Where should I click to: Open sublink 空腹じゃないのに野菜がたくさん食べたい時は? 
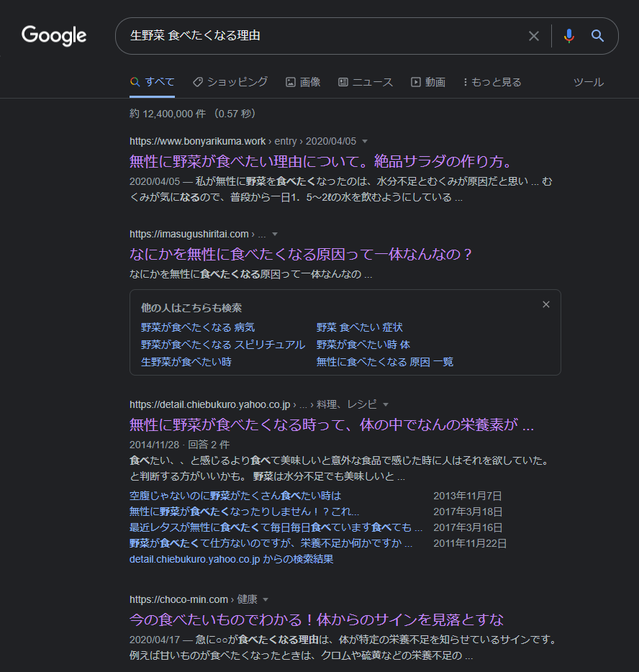pyautogui.click(x=235, y=496)
